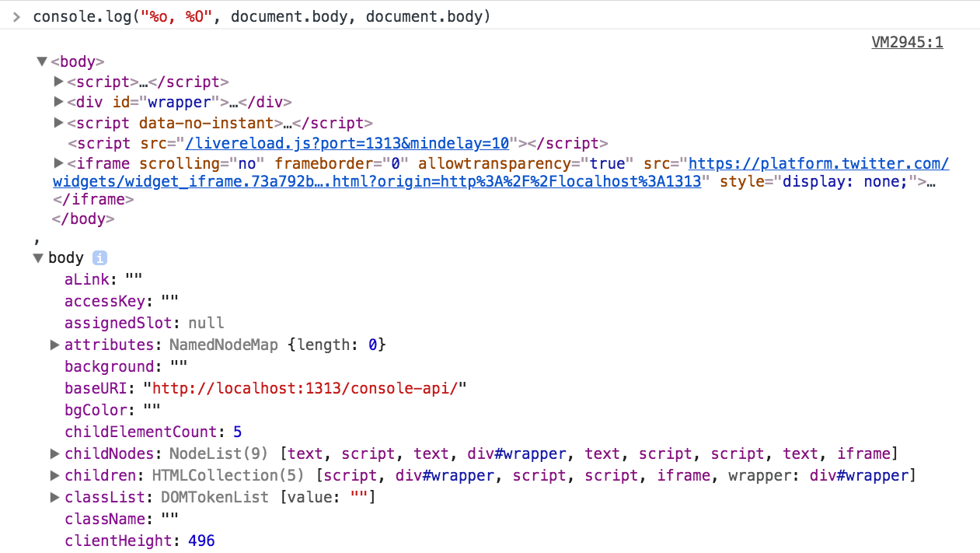Click the disclosure triangle before the first script element

pos(58,81)
